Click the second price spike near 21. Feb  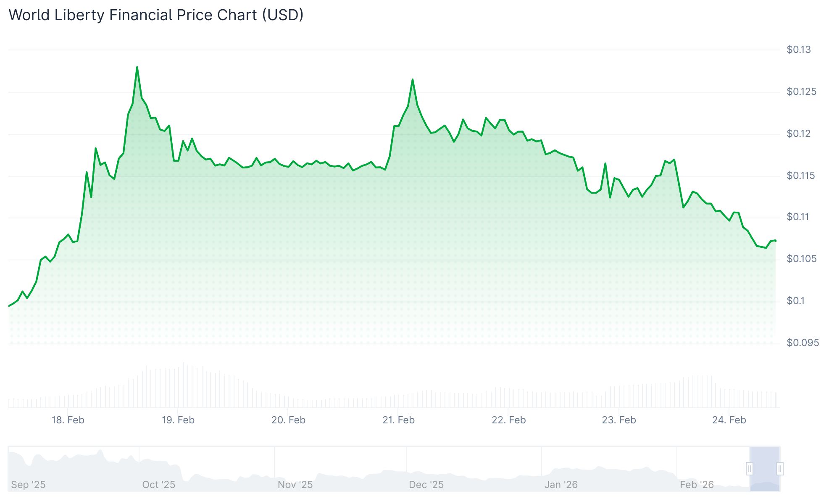pos(413,79)
